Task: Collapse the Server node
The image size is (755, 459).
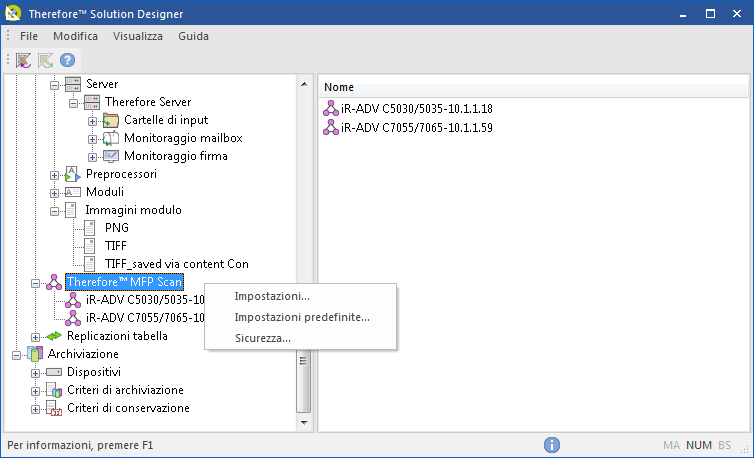Action: point(54,85)
